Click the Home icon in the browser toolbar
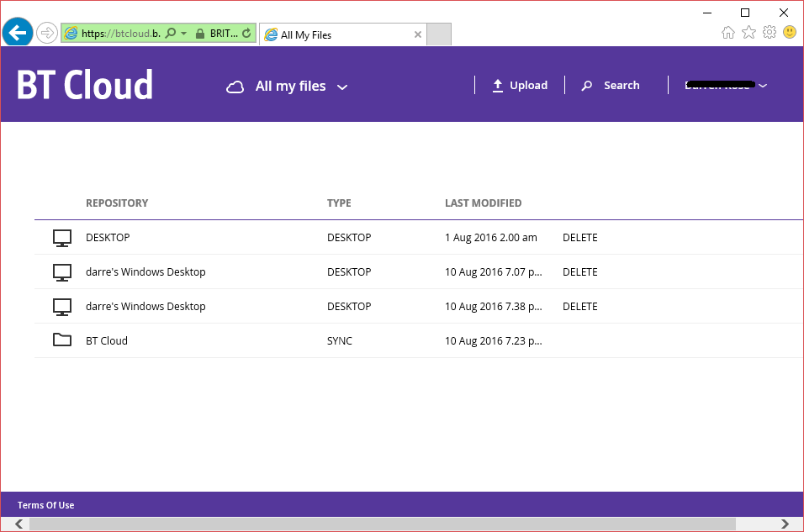The image size is (804, 532). (x=727, y=31)
